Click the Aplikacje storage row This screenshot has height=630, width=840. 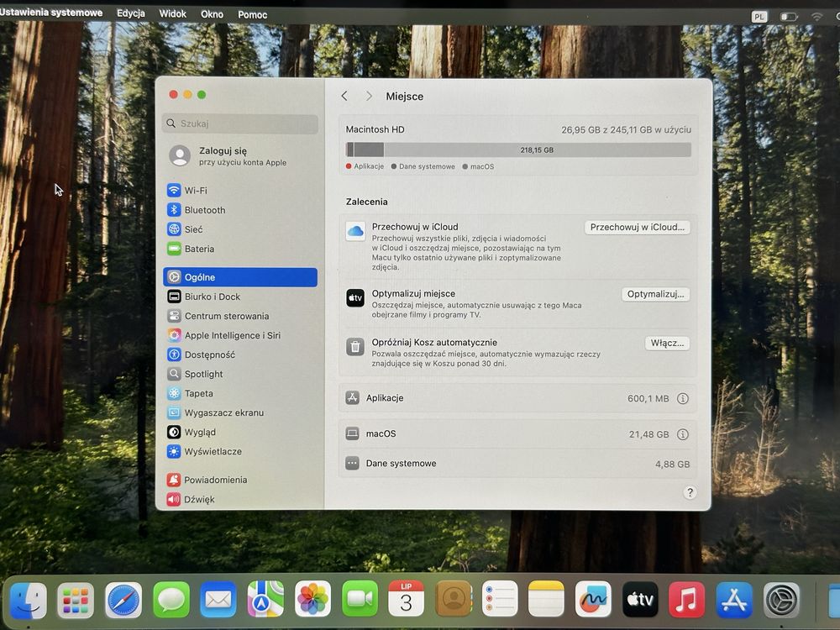pos(517,398)
